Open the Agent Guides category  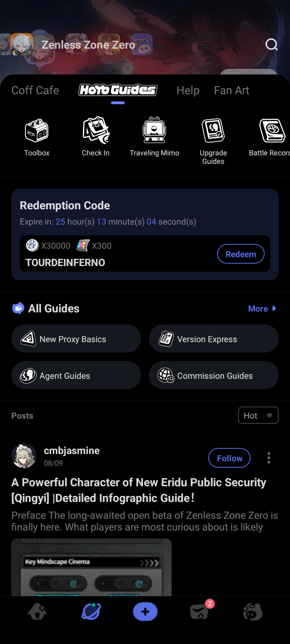point(76,376)
